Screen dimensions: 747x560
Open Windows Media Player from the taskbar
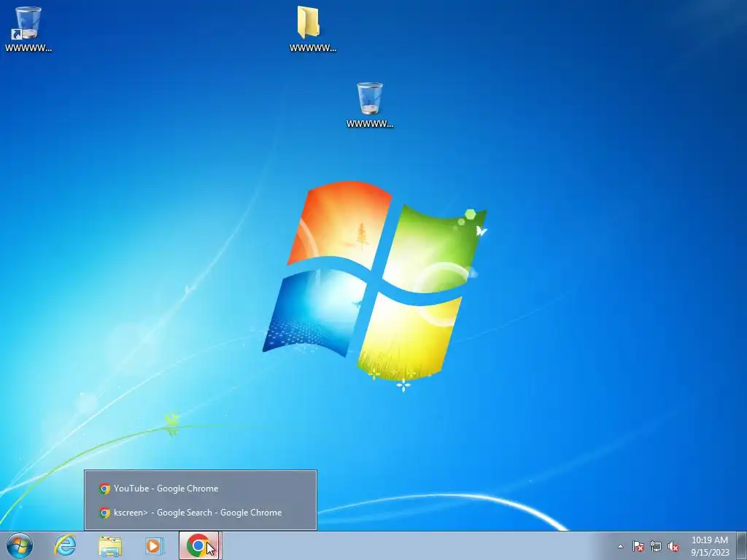pos(154,545)
